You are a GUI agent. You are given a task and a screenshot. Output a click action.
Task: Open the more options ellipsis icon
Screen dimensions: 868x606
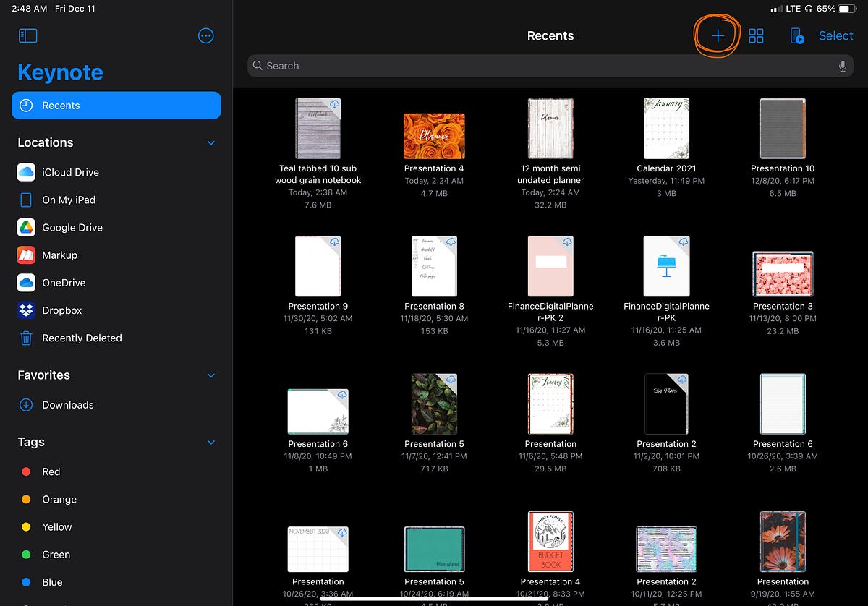tap(205, 35)
